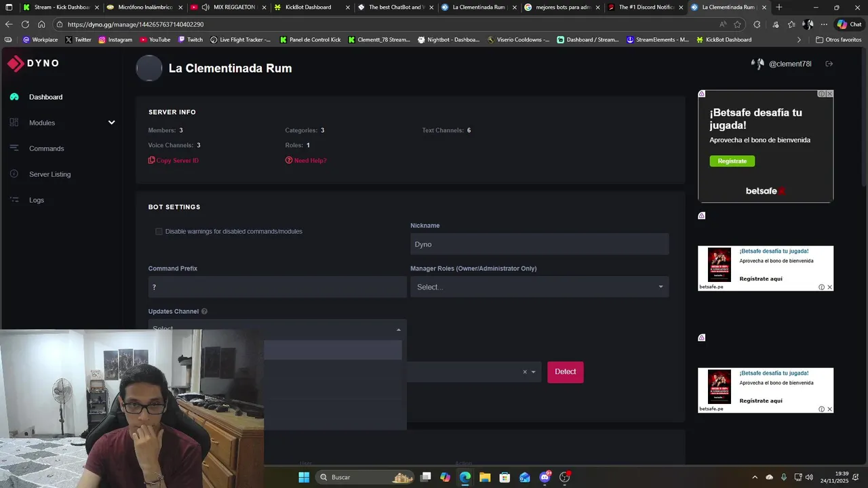Open Discord from the taskbar
The width and height of the screenshot is (868, 488).
[x=545, y=477]
